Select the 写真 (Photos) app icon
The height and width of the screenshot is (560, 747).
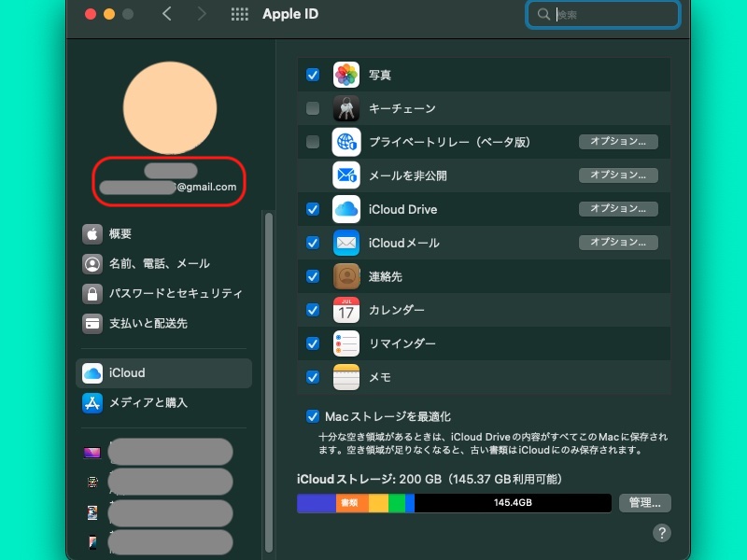[345, 75]
